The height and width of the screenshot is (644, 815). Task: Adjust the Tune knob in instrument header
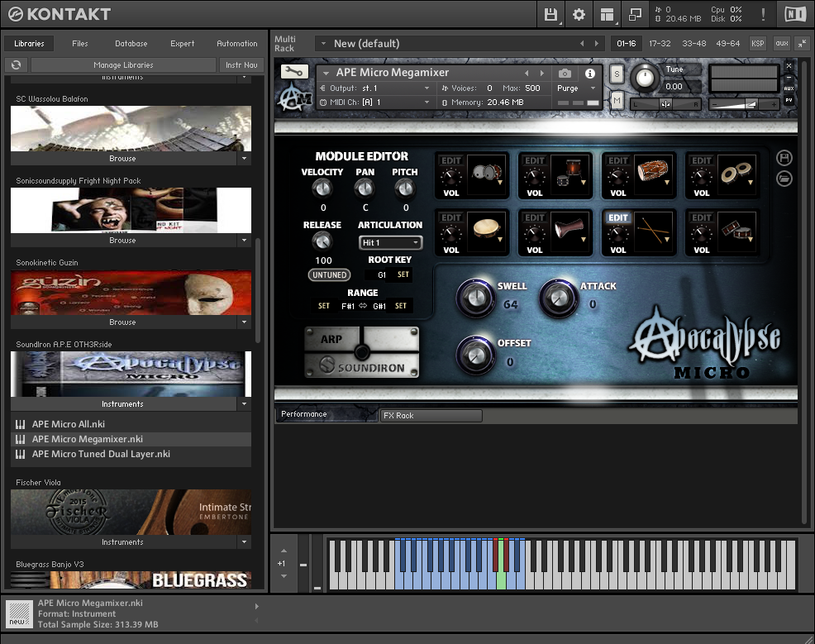click(x=645, y=79)
